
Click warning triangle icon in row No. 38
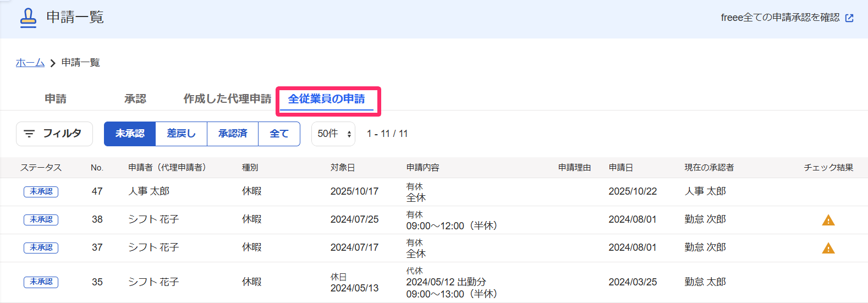(828, 220)
